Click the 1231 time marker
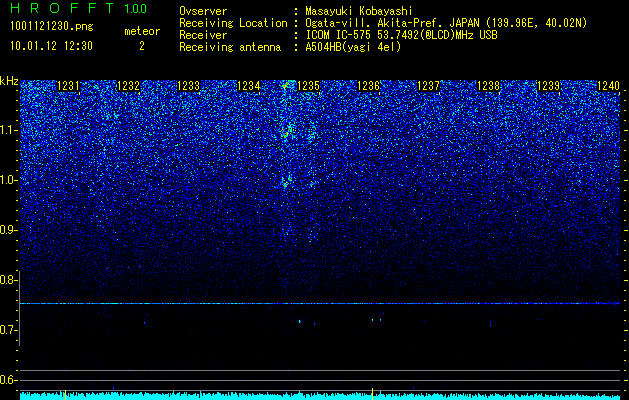The image size is (629, 400). (69, 86)
